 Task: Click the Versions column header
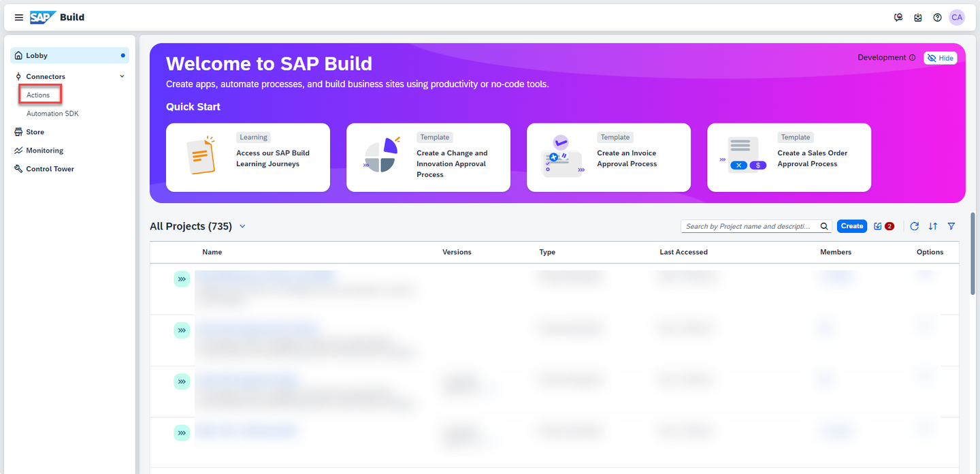457,252
